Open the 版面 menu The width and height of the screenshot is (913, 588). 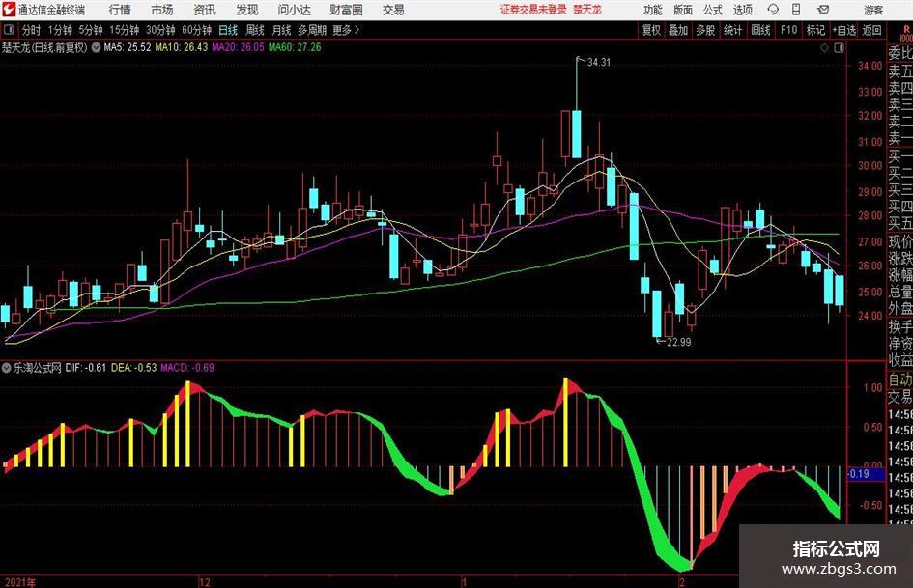(x=682, y=10)
